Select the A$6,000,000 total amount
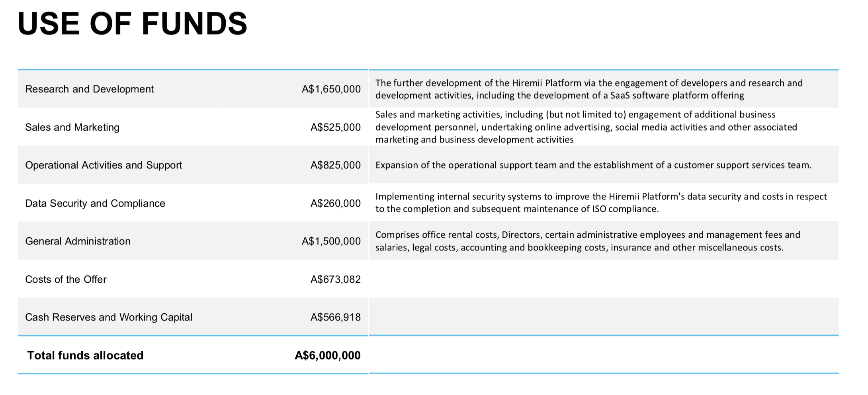Image resolution: width=868 pixels, height=395 pixels. click(x=327, y=355)
